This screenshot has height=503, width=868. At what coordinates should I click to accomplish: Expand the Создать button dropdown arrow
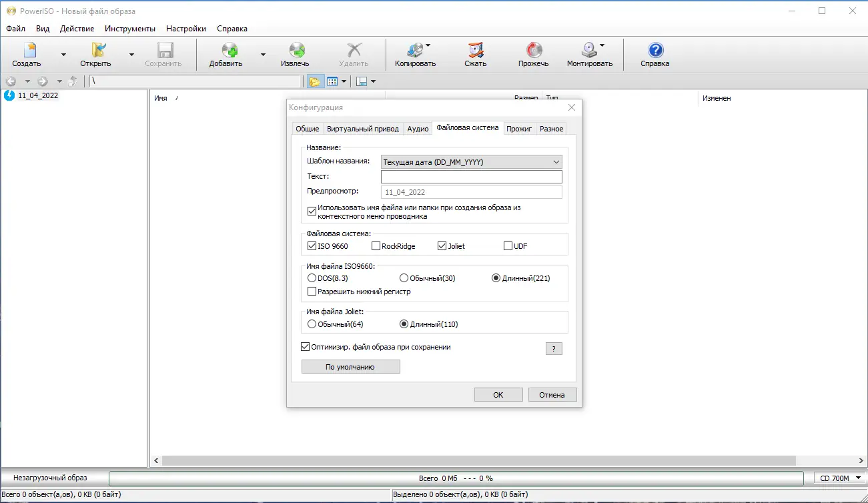[x=63, y=54]
